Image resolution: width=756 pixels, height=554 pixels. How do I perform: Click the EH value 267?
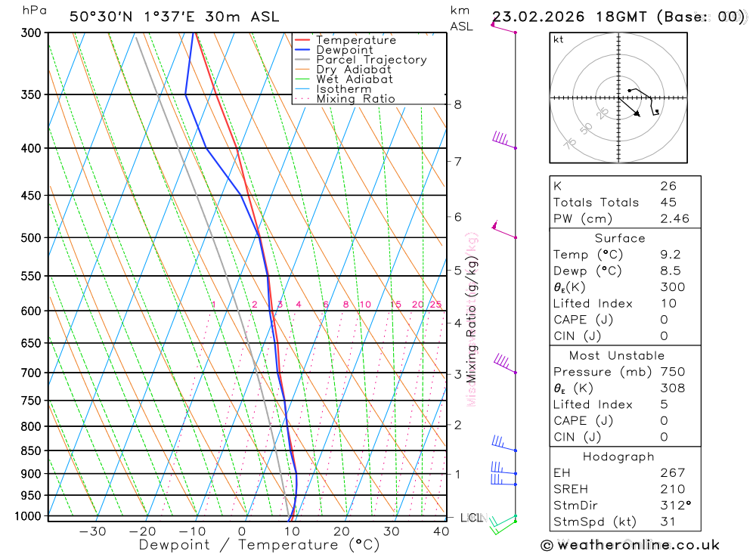pos(673,473)
